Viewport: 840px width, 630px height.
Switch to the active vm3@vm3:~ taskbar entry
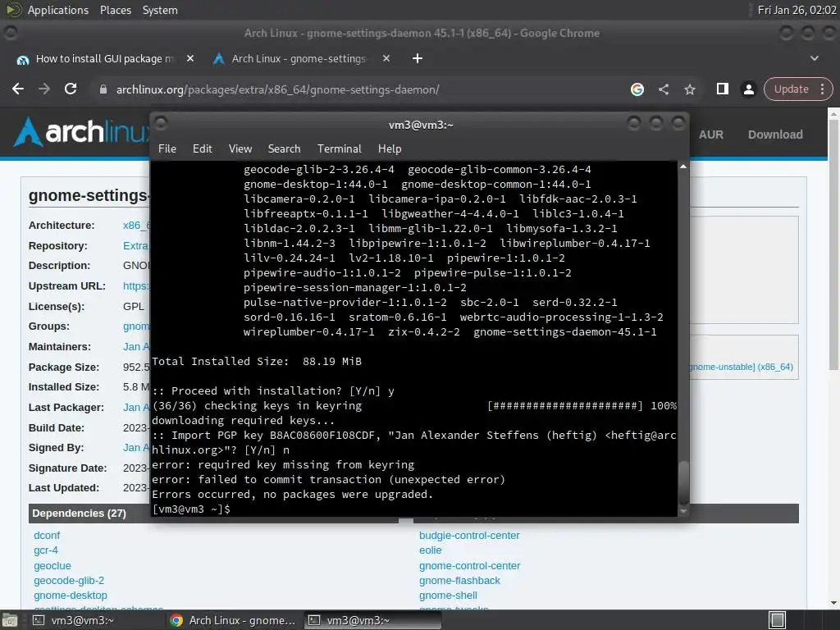click(372, 620)
